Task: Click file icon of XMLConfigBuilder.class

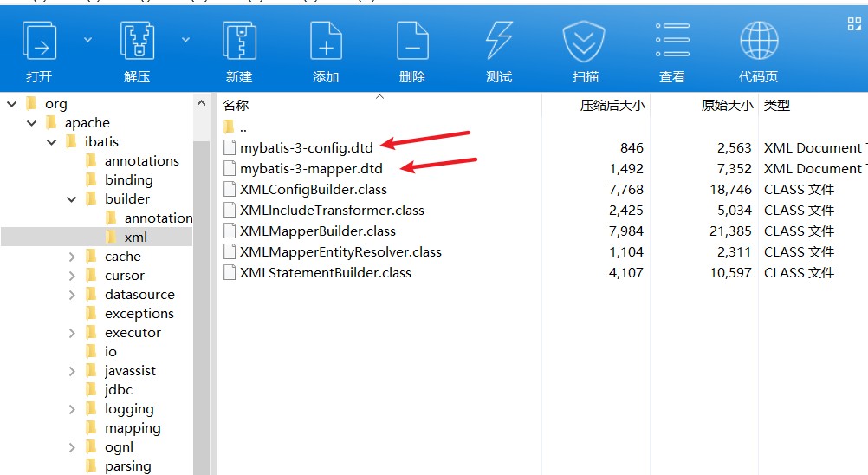Action: click(x=230, y=189)
